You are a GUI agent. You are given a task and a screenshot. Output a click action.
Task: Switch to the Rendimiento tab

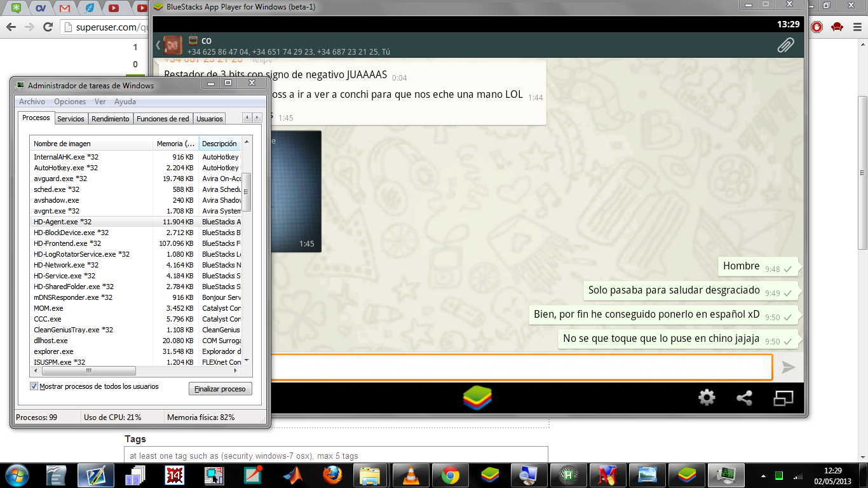coord(111,119)
